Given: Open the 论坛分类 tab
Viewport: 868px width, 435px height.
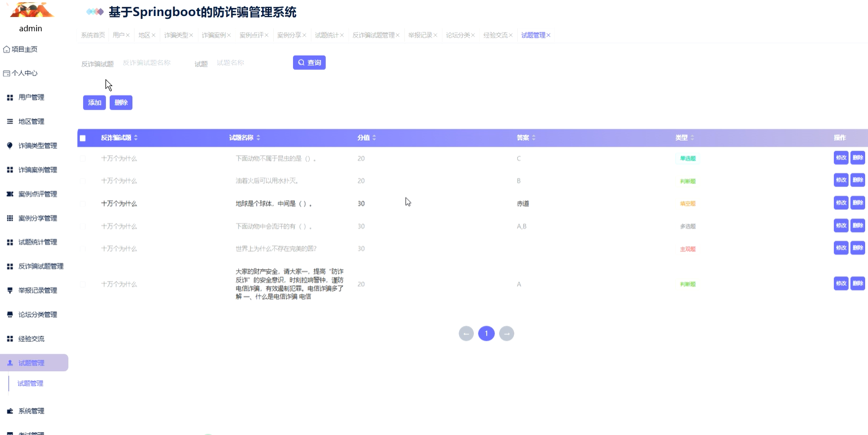Looking at the screenshot, I should (x=458, y=35).
